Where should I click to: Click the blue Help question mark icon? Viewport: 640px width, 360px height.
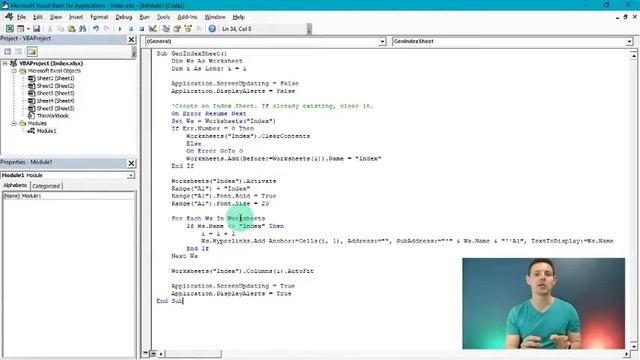(212, 29)
